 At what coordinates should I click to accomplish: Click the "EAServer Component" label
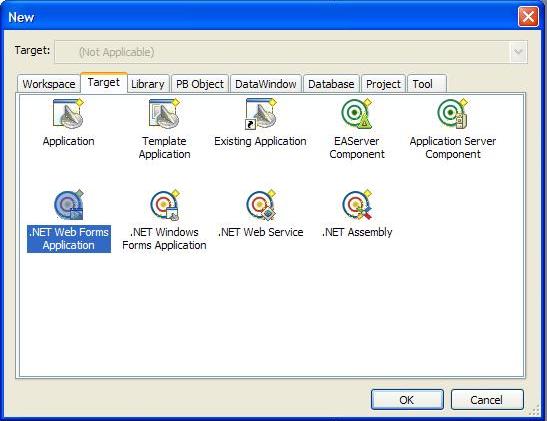(357, 148)
